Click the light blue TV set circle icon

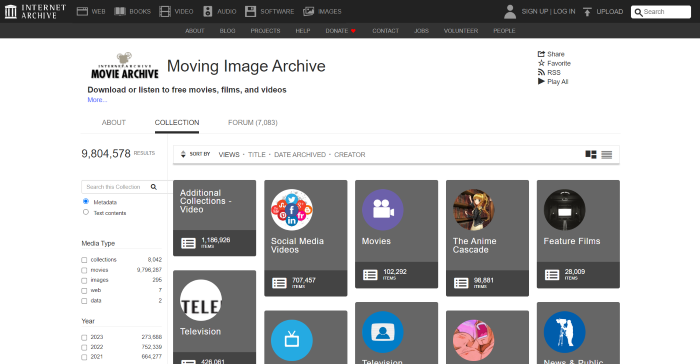pos(292,340)
